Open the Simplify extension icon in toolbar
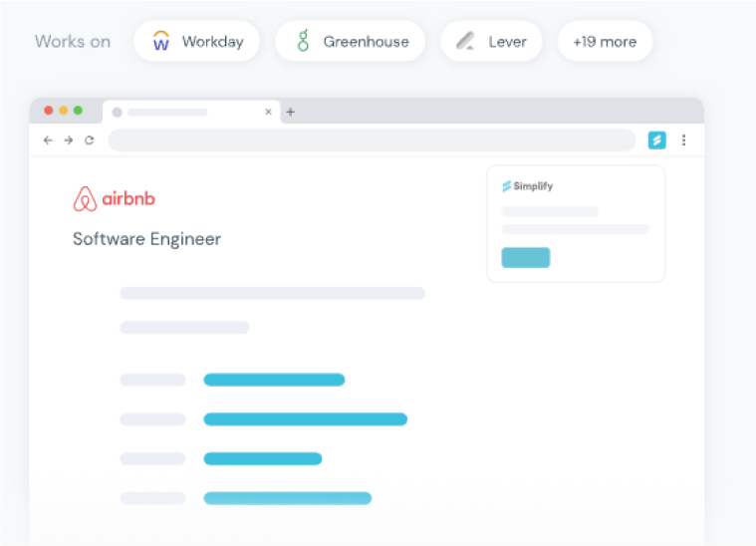 (656, 140)
